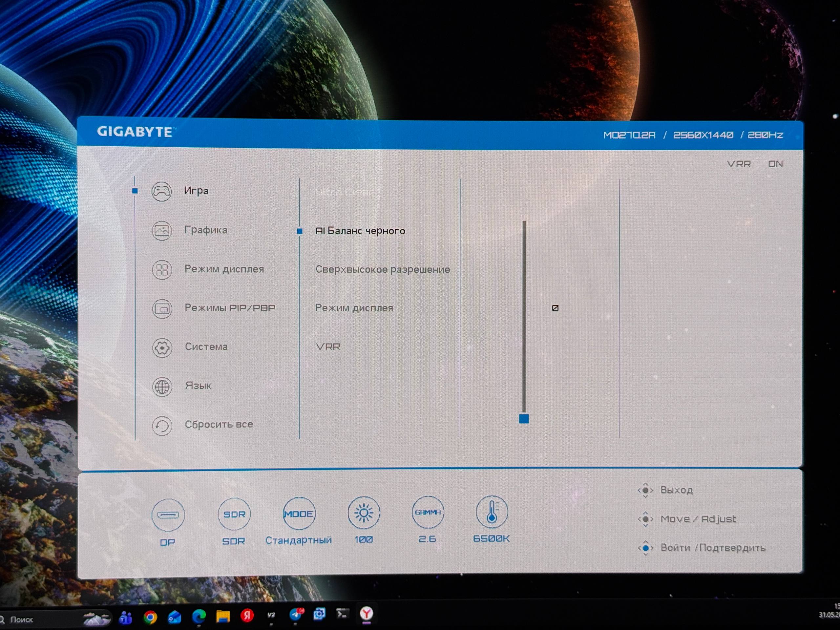Click the round SDR status icon

(x=234, y=514)
